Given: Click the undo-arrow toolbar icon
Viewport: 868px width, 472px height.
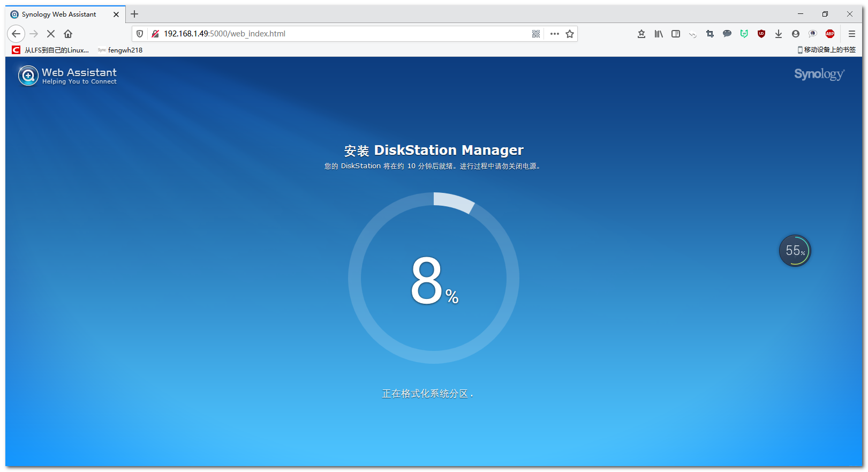Looking at the screenshot, I should (693, 34).
